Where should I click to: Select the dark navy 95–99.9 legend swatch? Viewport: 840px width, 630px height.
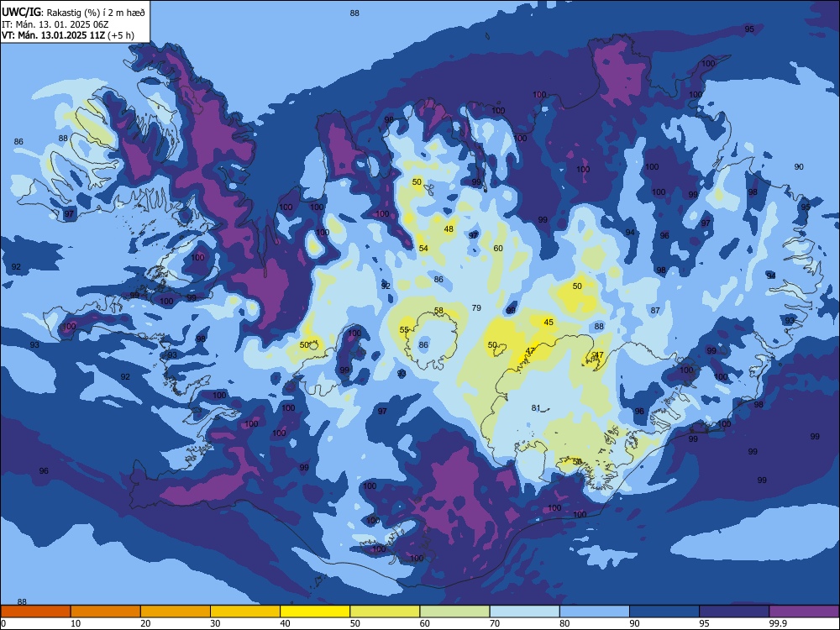(x=734, y=612)
